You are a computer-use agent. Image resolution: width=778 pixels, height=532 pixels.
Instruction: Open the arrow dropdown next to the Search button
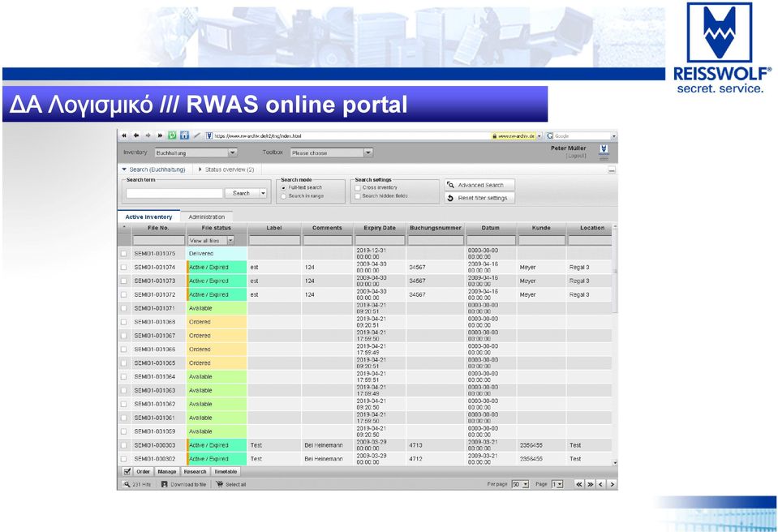(263, 193)
